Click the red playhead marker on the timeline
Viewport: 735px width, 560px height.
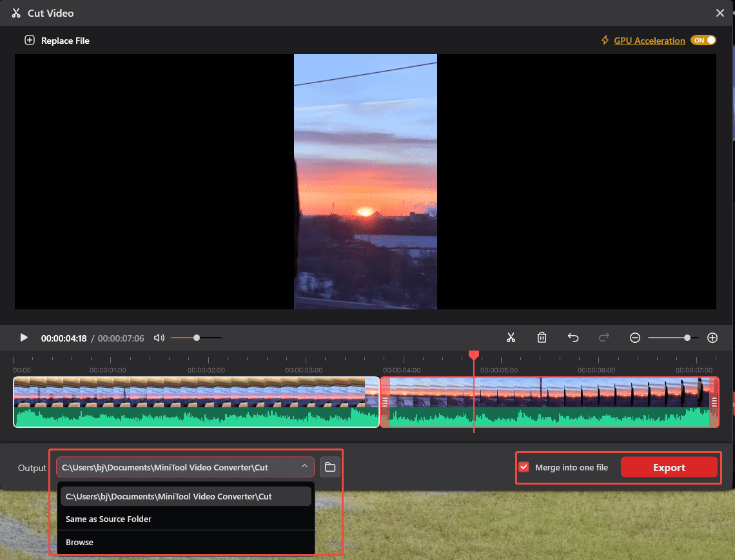pyautogui.click(x=474, y=354)
